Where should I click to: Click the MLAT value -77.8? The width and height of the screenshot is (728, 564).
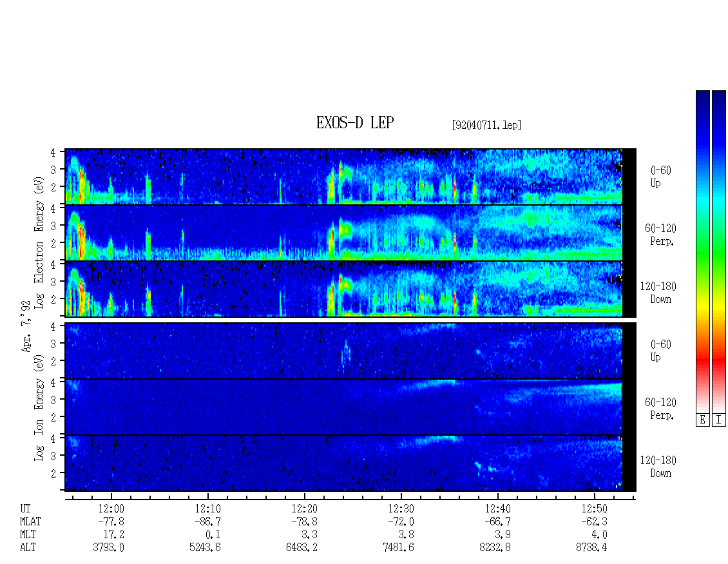[x=111, y=521]
